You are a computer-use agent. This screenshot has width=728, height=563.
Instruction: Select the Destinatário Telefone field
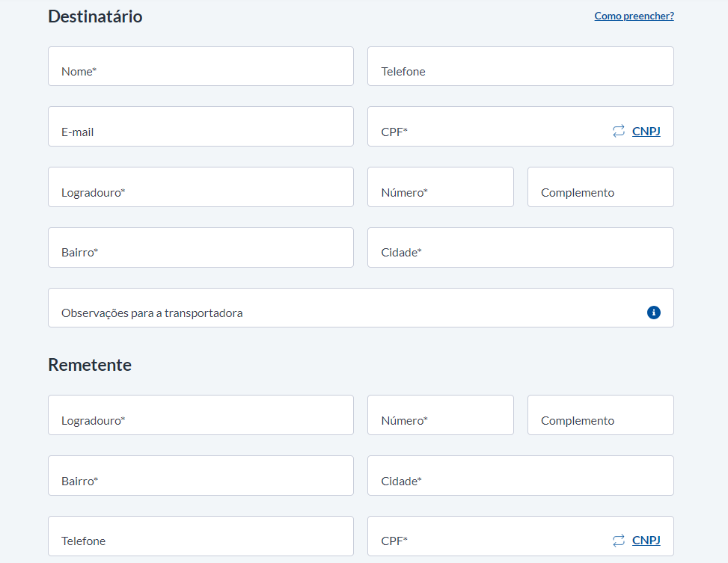pos(521,66)
